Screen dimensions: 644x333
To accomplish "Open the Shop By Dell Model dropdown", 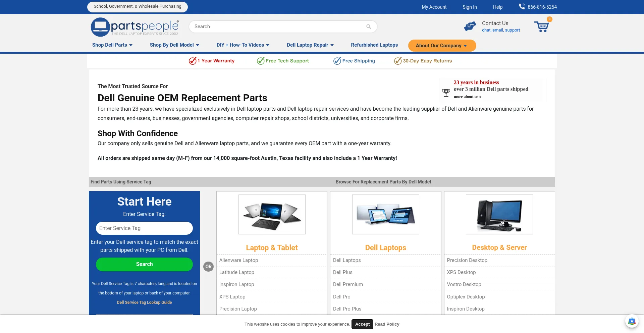I will tap(174, 45).
